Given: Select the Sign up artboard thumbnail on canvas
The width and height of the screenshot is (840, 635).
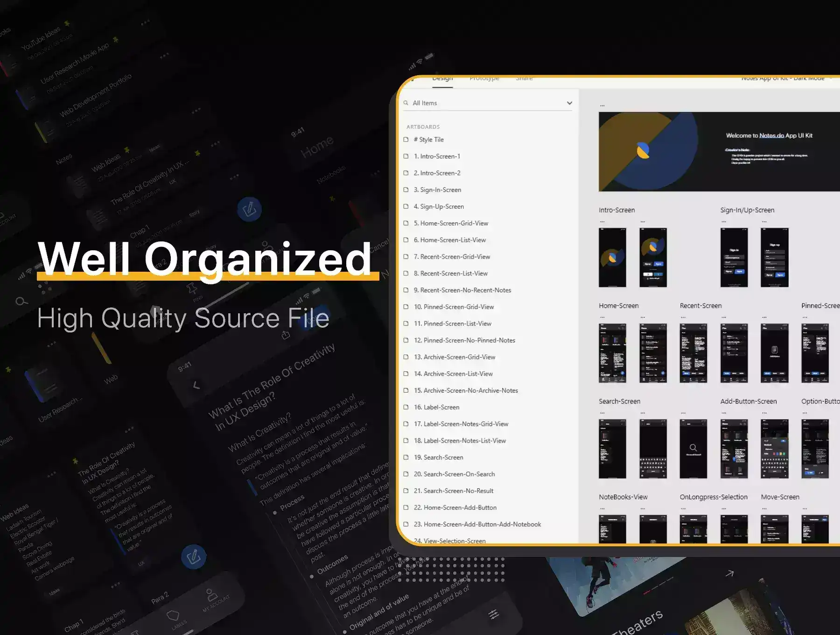Looking at the screenshot, I should (774, 257).
